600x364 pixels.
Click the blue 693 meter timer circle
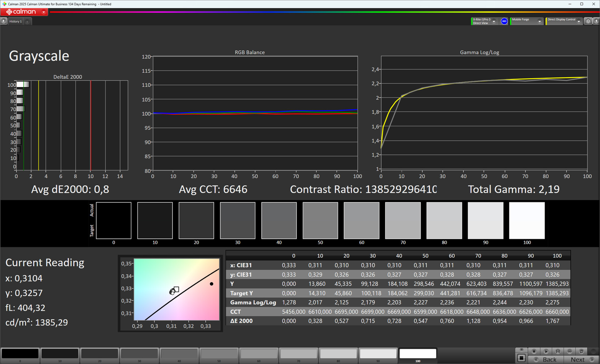point(504,21)
